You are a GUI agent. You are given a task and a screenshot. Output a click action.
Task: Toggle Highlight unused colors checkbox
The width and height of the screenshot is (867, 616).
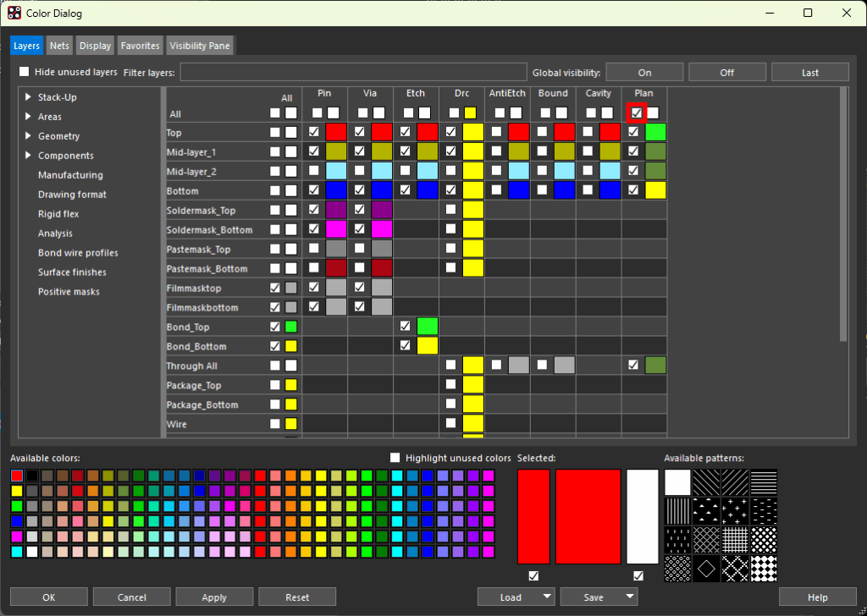point(395,458)
